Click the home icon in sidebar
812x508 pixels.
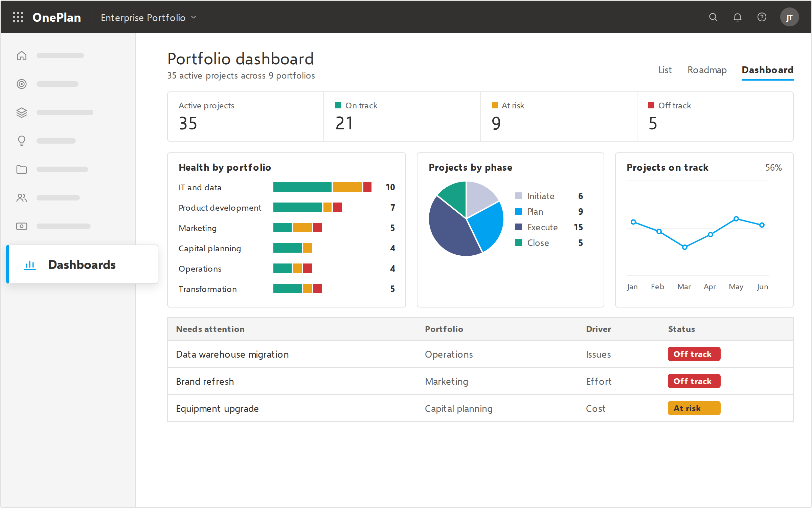pos(22,56)
